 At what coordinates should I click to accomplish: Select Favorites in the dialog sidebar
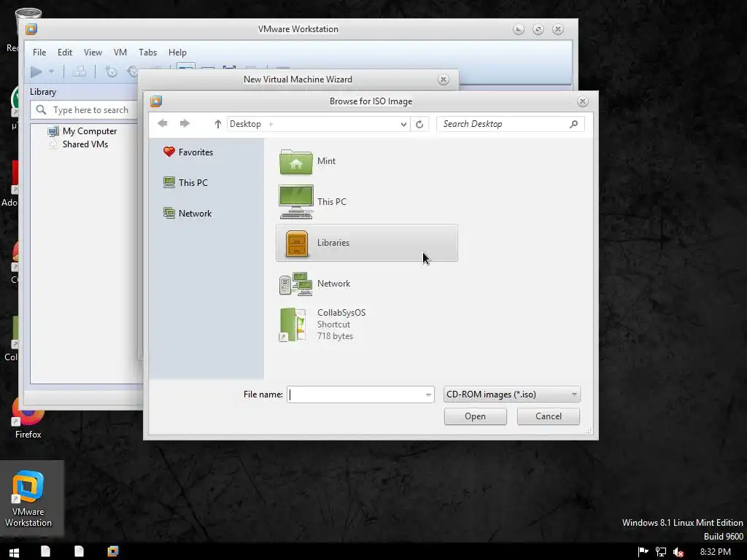tap(188, 152)
